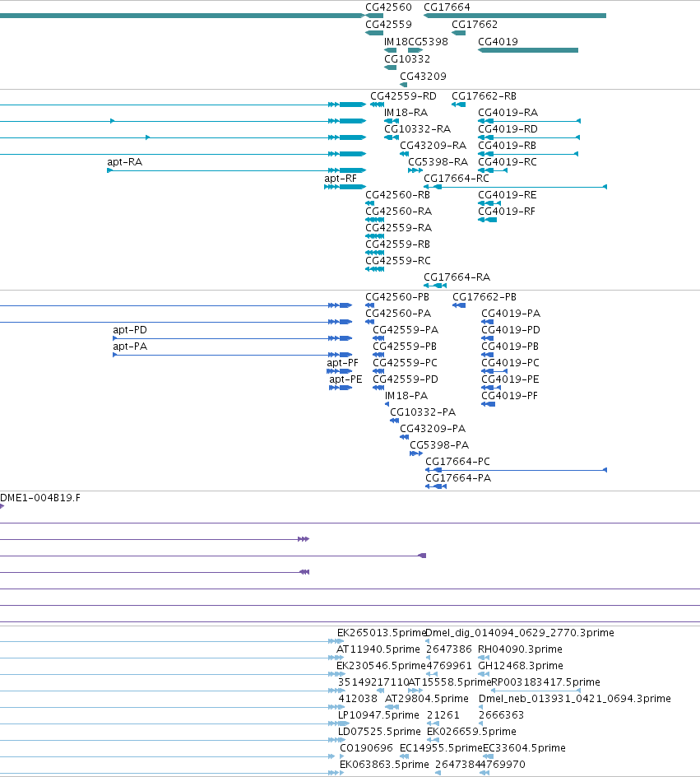Select protein label CG42559-PA
The height and width of the screenshot is (777, 700).
(406, 330)
